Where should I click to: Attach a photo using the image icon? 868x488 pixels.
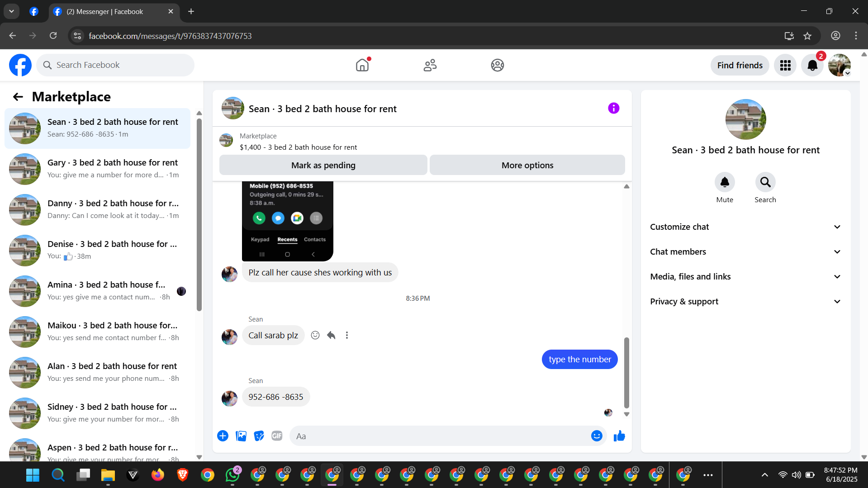coord(241,436)
